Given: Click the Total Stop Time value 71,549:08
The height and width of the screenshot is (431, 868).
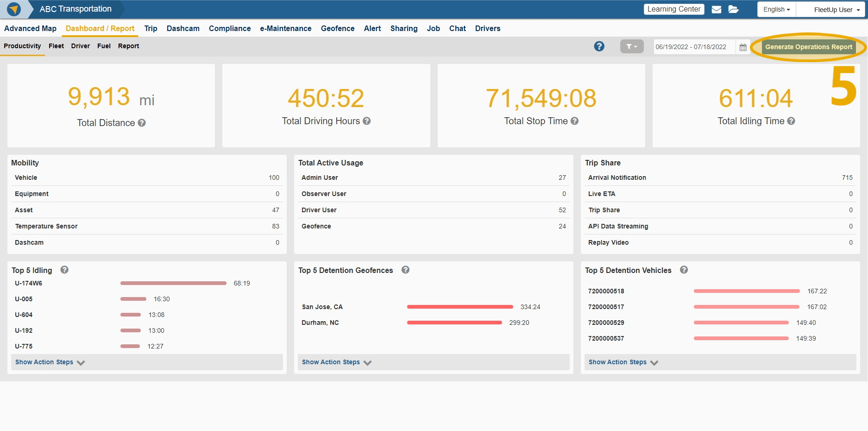Looking at the screenshot, I should pyautogui.click(x=541, y=98).
